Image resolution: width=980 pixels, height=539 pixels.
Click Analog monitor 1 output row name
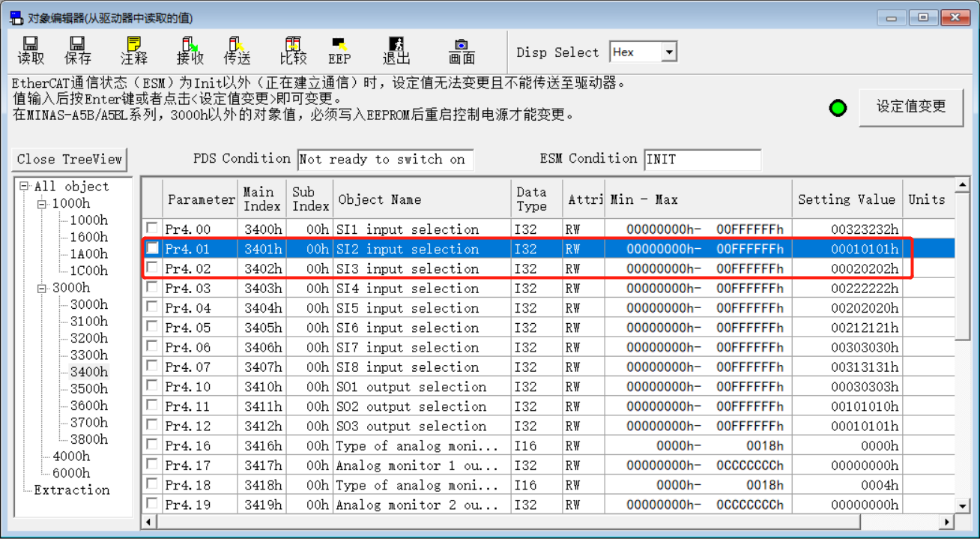417,466
